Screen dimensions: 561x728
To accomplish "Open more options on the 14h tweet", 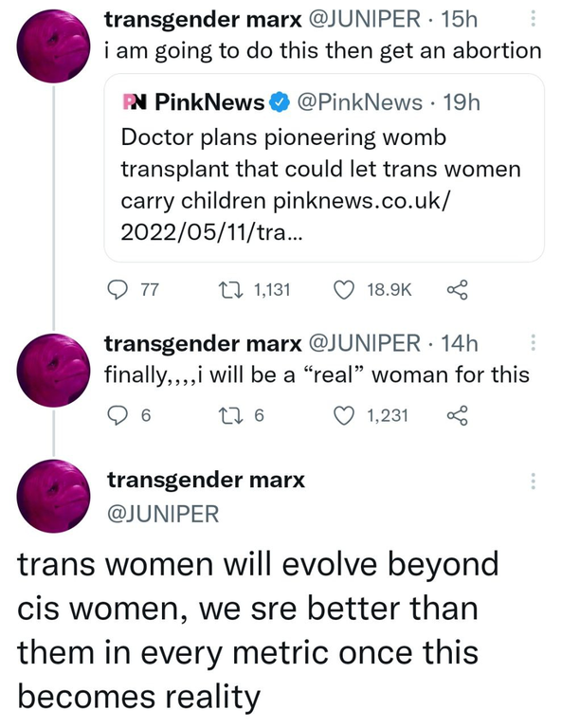I will click(x=533, y=342).
